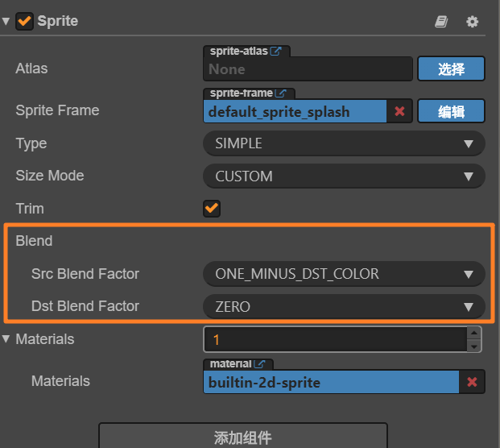
Task: Open the Size Mode CUSTOM dropdown
Action: click(x=344, y=176)
